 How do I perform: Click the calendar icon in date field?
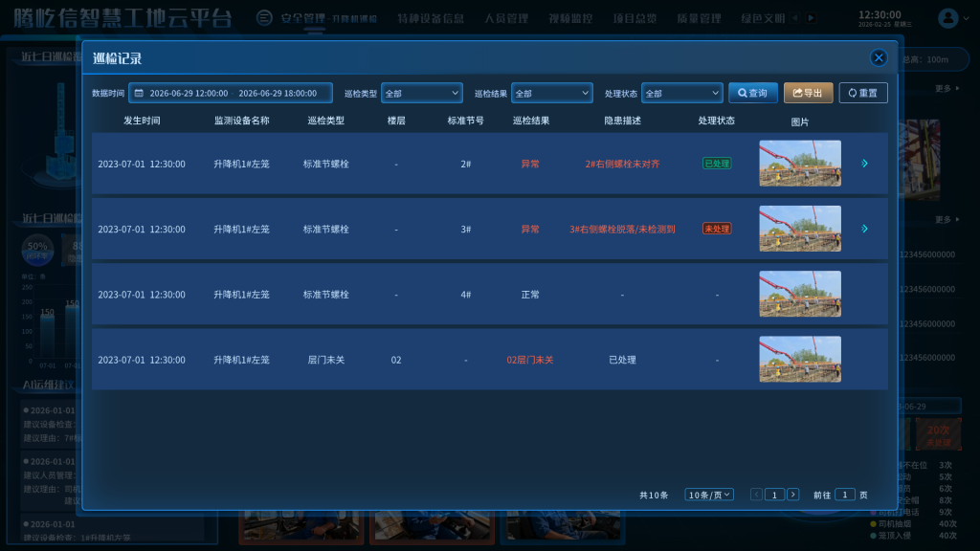pyautogui.click(x=139, y=94)
